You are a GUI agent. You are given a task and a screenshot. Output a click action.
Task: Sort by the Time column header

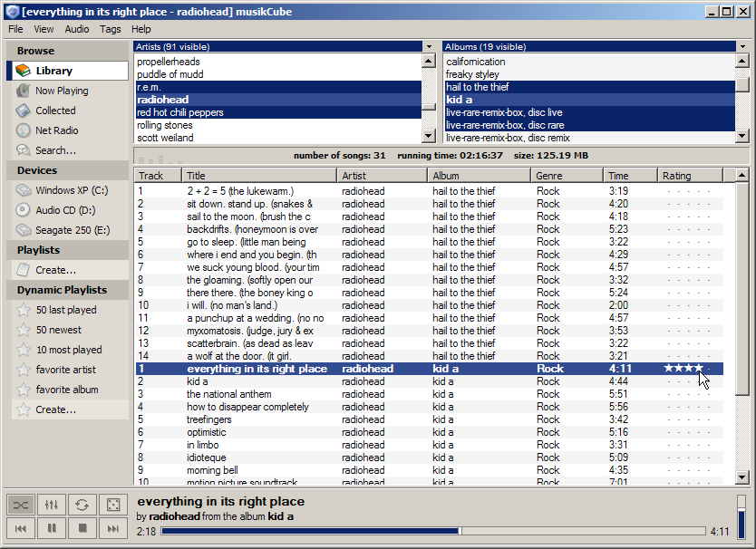630,176
